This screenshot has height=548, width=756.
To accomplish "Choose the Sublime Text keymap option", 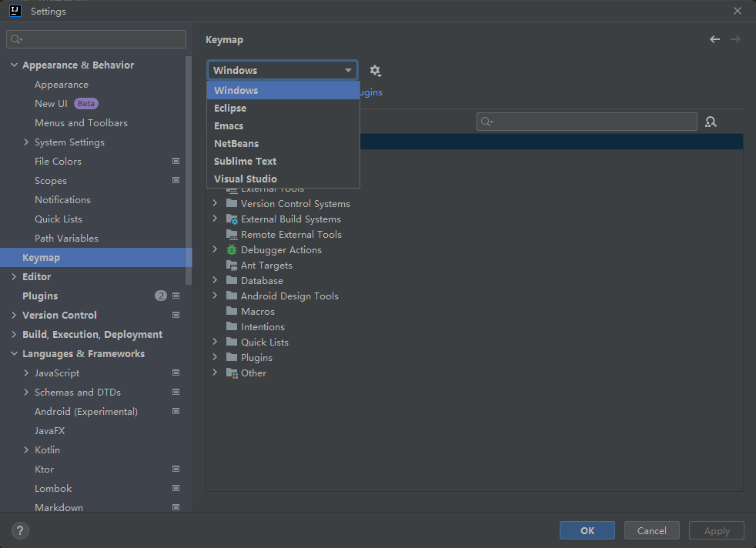I will tap(245, 162).
